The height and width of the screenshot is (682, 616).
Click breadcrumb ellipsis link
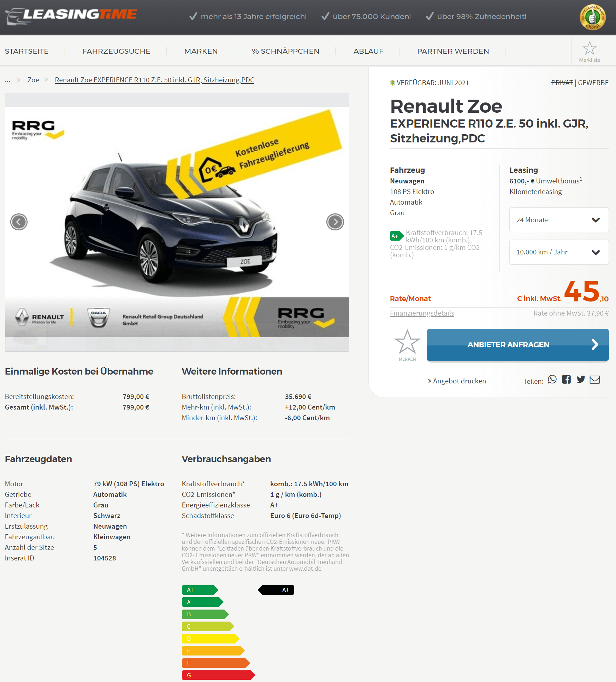[x=7, y=81]
